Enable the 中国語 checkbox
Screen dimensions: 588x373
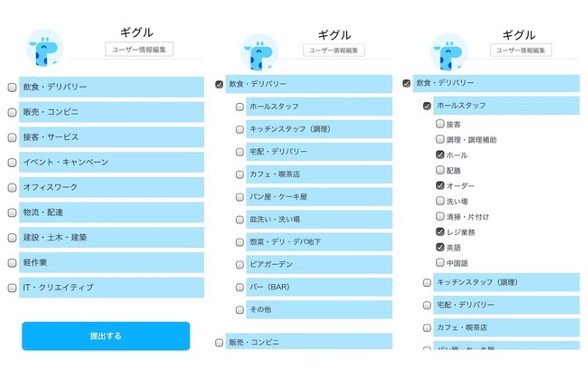440,263
